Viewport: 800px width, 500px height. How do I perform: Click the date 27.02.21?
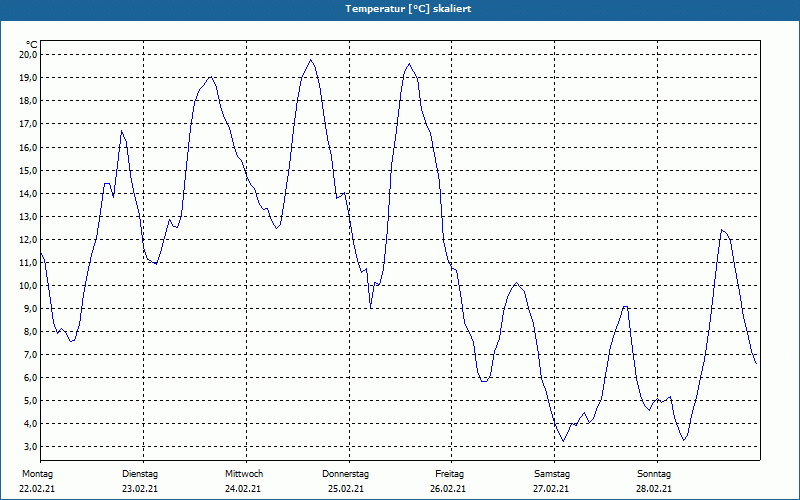point(551,489)
